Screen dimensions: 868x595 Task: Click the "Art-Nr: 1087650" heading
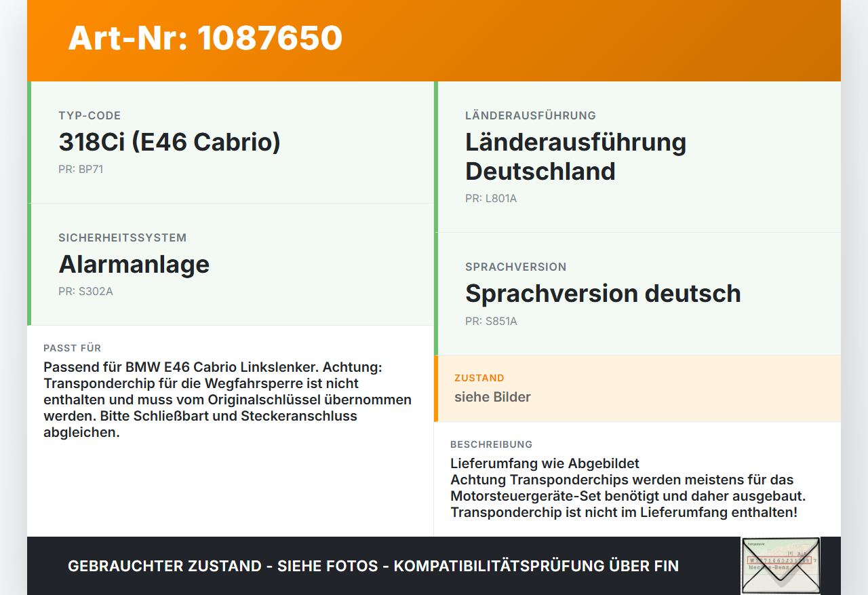205,38
